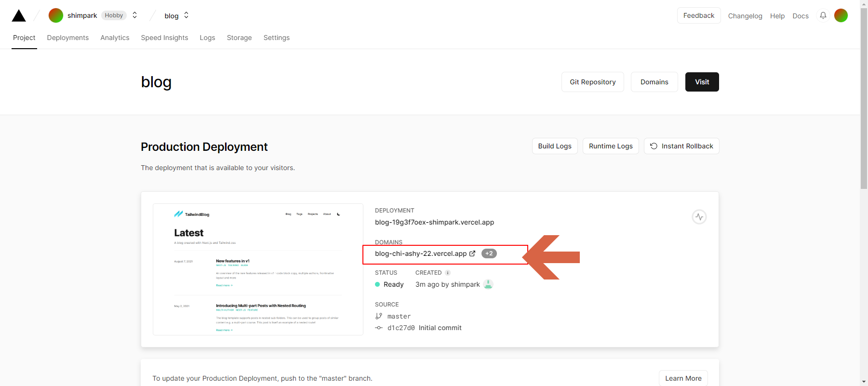Click the Hobby plan badge
868x386 pixels.
[114, 15]
